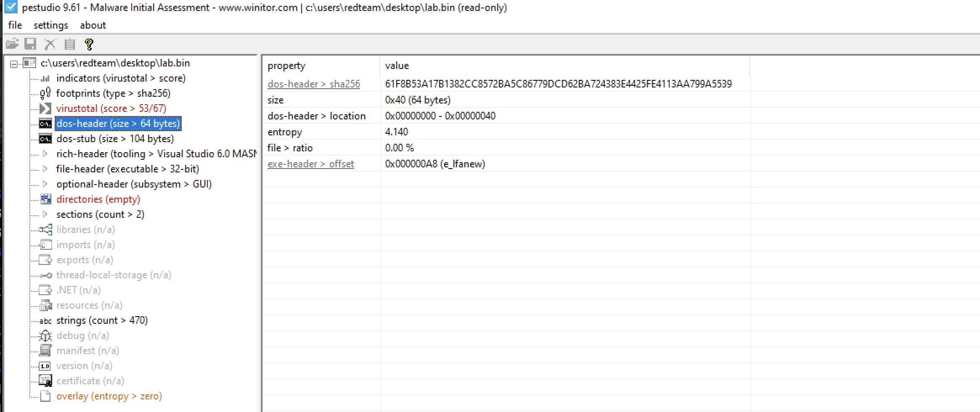This screenshot has width=980, height=412.
Task: Select indicators (virustotal > score) item
Action: point(121,78)
